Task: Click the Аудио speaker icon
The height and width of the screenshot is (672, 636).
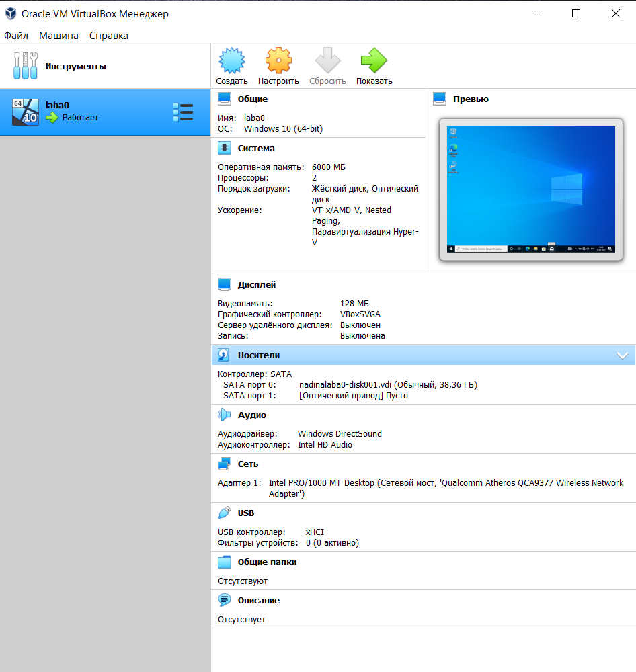Action: coord(225,415)
